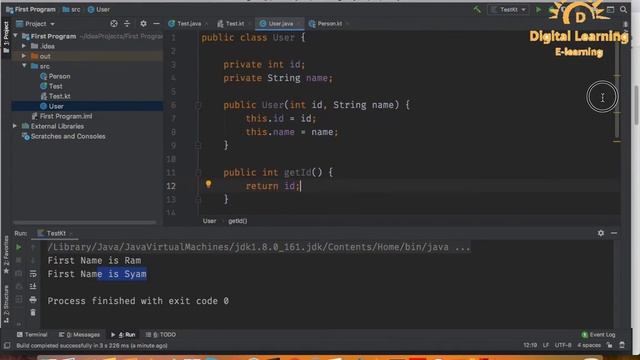Open the Project Structure window icon
The image size is (640, 360).
(x=610, y=9)
